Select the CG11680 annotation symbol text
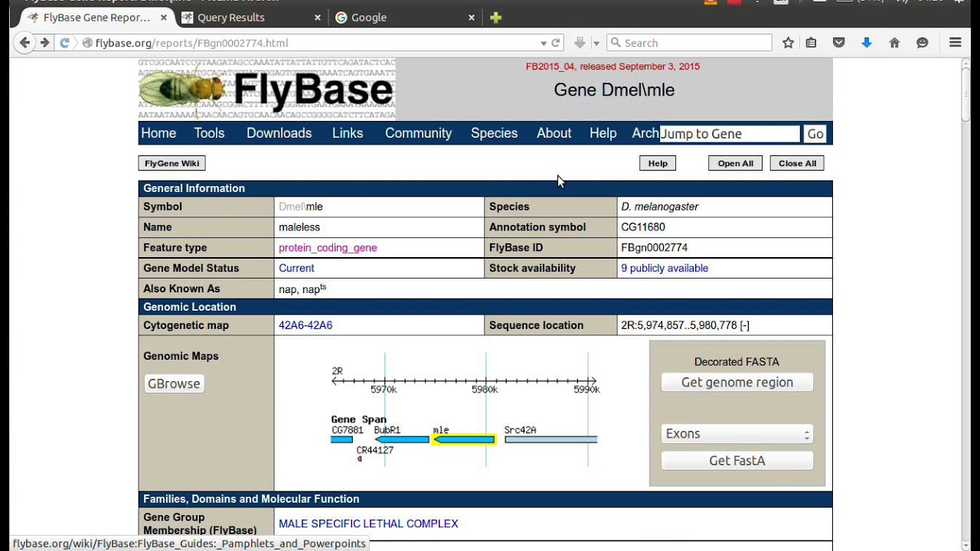The width and height of the screenshot is (980, 551). click(643, 227)
